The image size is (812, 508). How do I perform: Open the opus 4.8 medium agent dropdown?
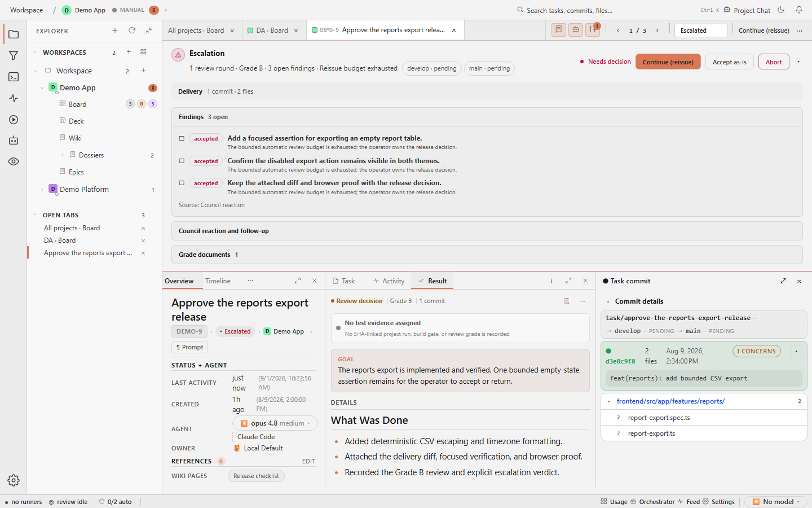point(275,423)
